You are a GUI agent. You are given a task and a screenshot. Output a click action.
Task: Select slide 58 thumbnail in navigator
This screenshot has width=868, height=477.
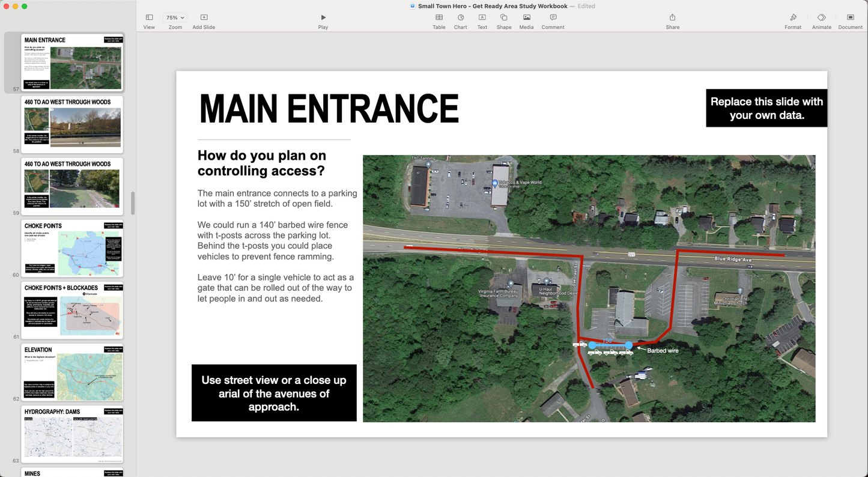click(x=72, y=124)
